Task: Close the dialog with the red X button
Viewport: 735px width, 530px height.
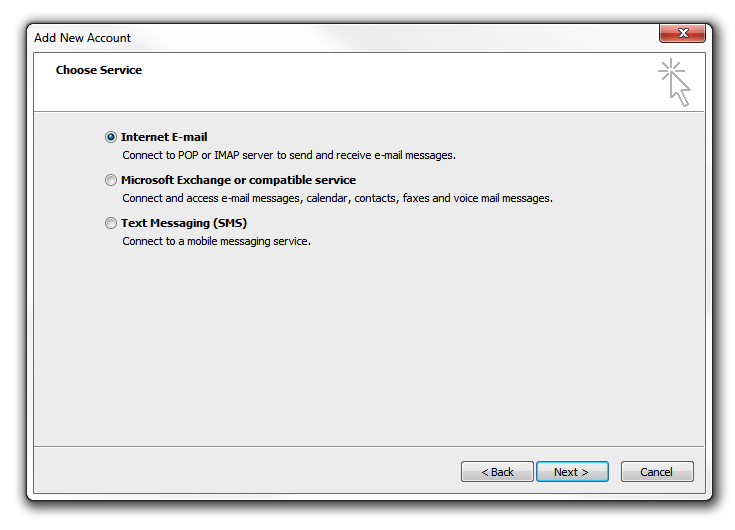Action: (682, 33)
